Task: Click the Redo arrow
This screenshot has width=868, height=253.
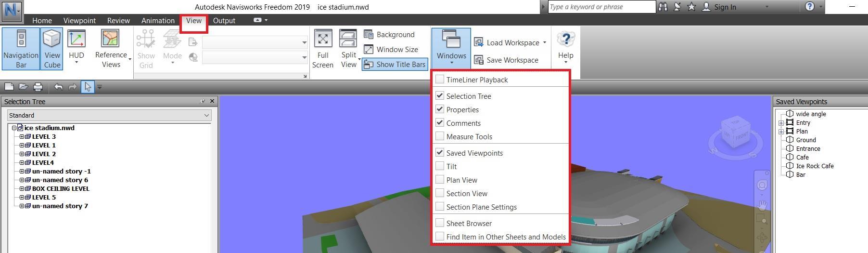Action: click(73, 87)
